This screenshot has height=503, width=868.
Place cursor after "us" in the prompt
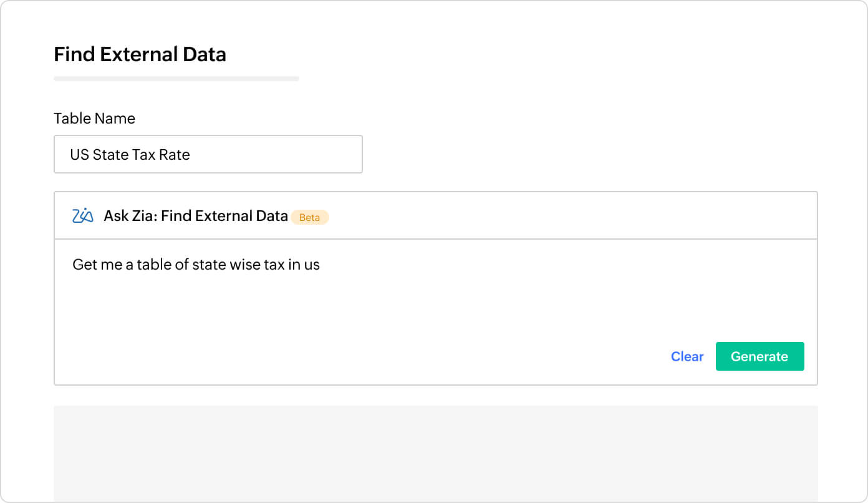coord(321,265)
